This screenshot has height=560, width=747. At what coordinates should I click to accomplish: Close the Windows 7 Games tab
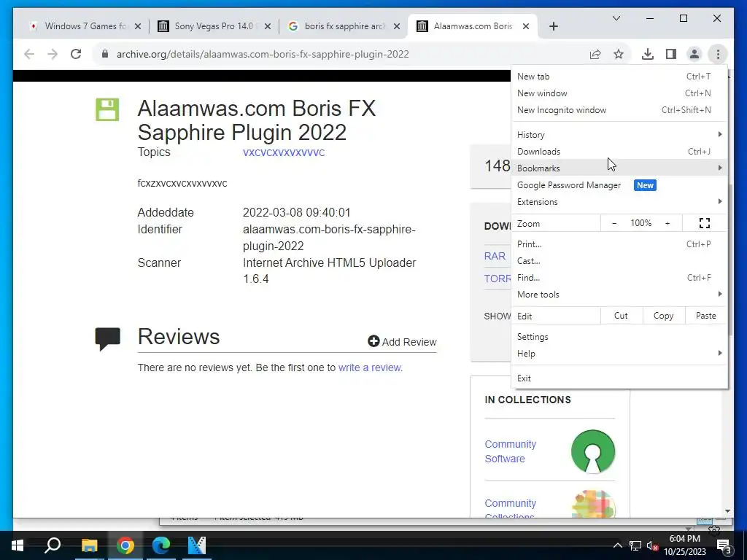138,26
